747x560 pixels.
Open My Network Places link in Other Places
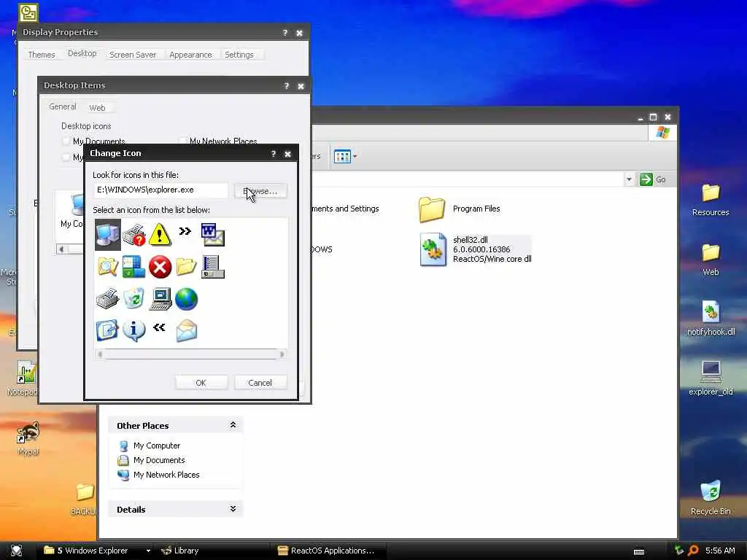click(x=158, y=475)
